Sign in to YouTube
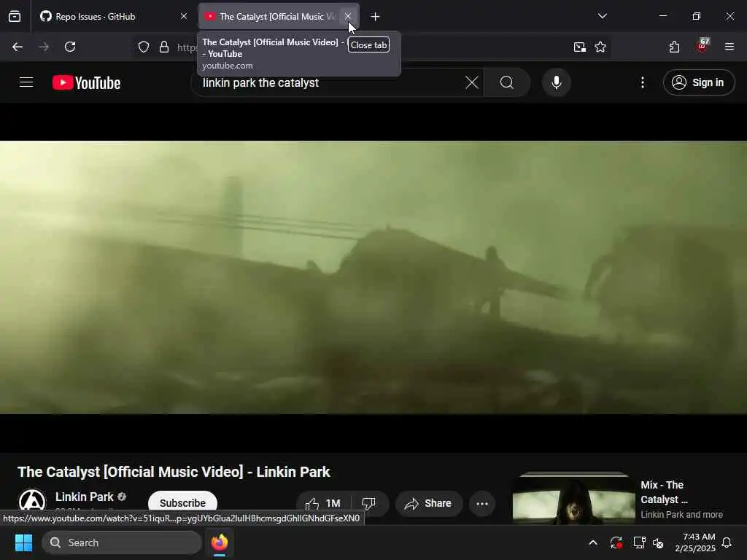Image resolution: width=747 pixels, height=560 pixels. (699, 82)
